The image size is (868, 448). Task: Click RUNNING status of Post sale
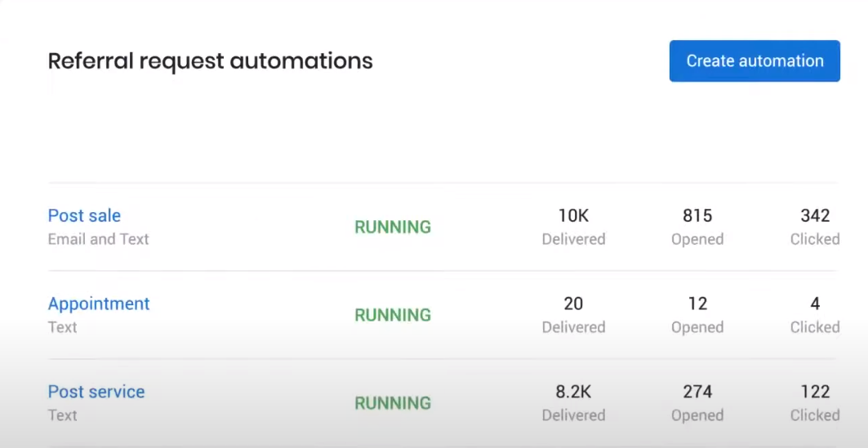393,227
